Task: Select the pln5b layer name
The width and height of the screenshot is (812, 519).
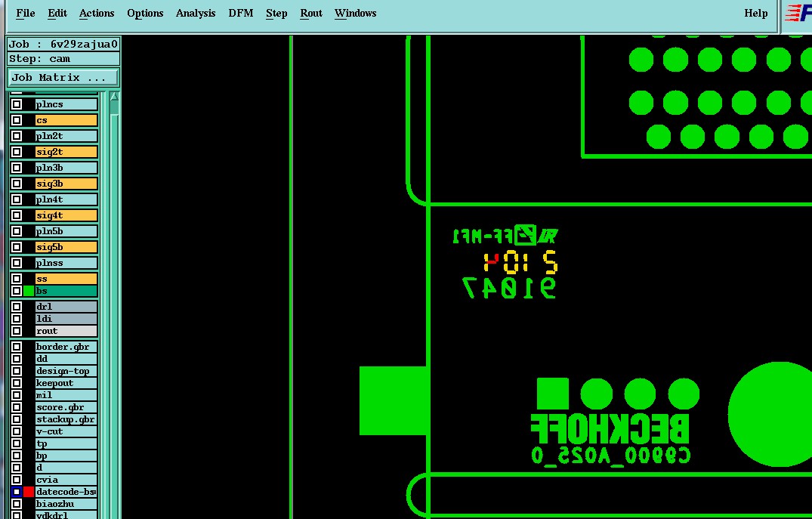Action: pos(66,231)
